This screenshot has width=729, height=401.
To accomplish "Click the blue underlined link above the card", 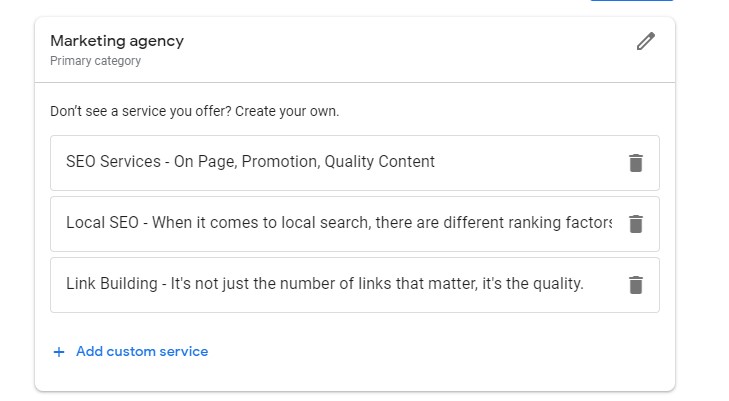I will point(616,1).
